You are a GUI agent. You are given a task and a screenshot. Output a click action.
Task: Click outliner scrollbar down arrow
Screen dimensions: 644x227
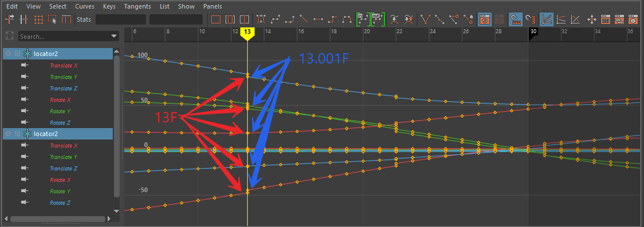pyautogui.click(x=116, y=211)
